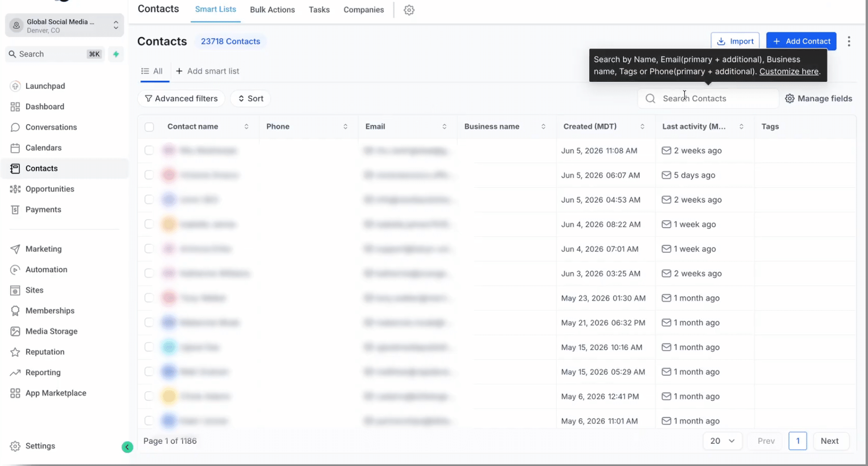Check the row created Jun 5, 2026 06:07 AM
The height and width of the screenshot is (466, 868).
[149, 175]
